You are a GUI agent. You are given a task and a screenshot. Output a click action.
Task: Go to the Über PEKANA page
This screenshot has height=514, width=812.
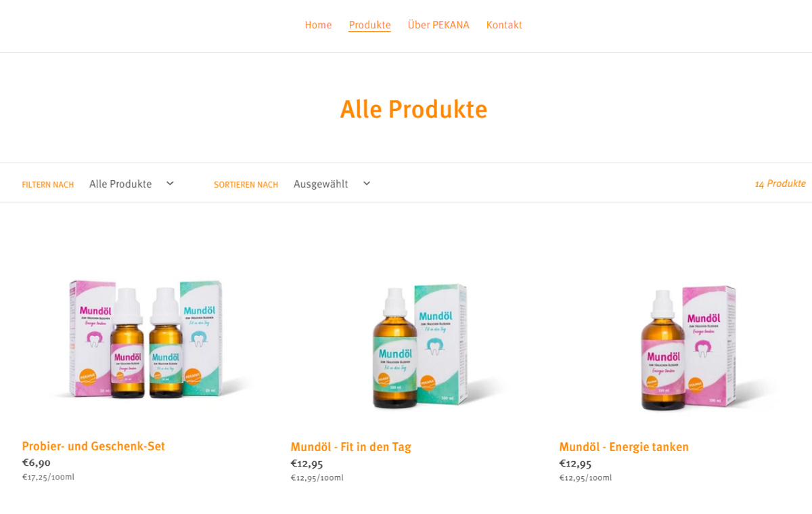point(438,25)
